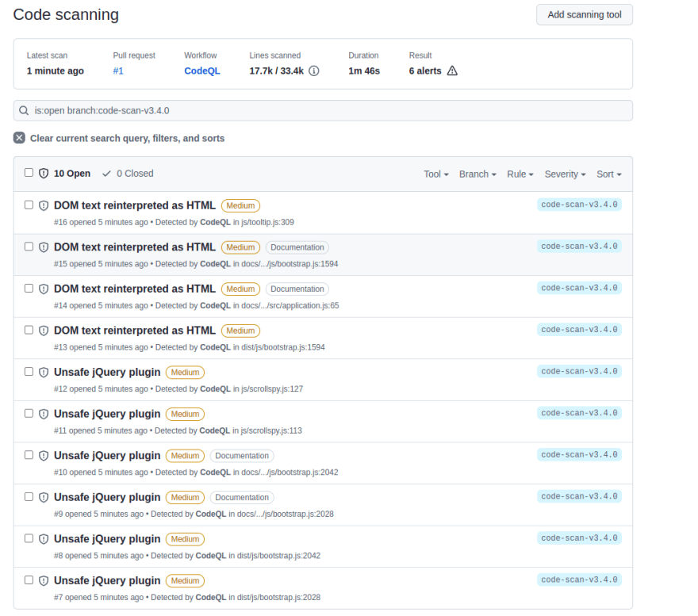Click code-scan-v3.4.0 branch tag on alert #7
Screen dimensions: 698x616
579,580
